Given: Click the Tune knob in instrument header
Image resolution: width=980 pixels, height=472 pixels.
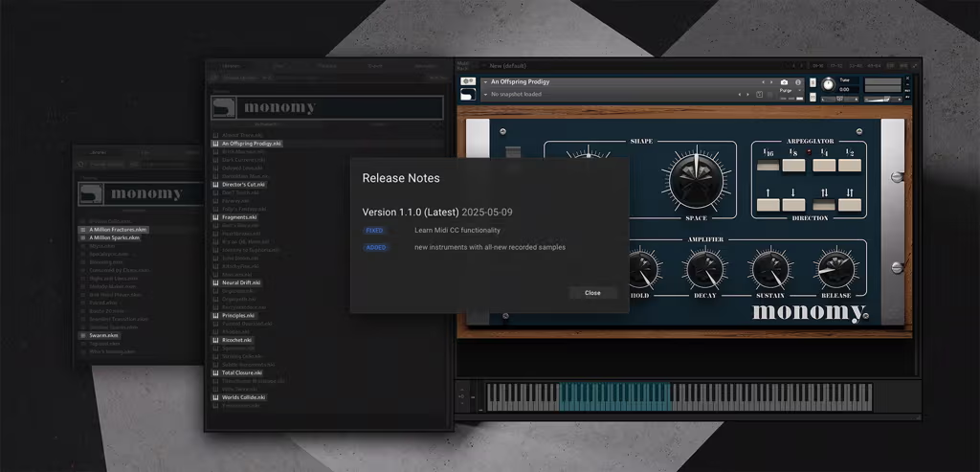Looking at the screenshot, I should (x=828, y=84).
